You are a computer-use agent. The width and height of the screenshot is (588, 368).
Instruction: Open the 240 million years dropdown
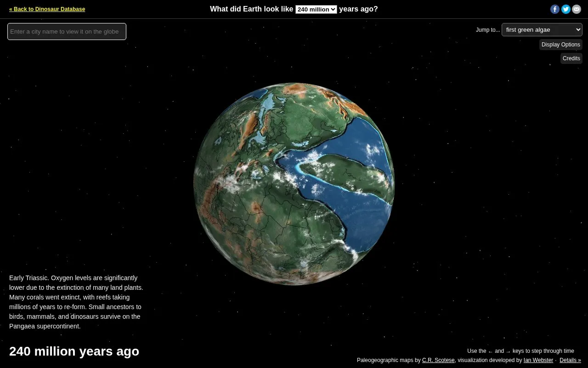click(x=316, y=9)
